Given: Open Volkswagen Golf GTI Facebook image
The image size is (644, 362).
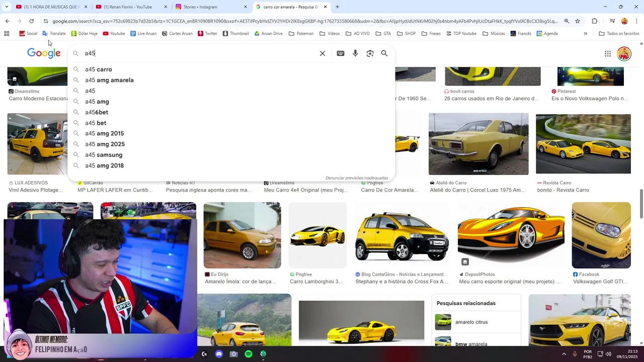Looking at the screenshot, I should 601,235.
